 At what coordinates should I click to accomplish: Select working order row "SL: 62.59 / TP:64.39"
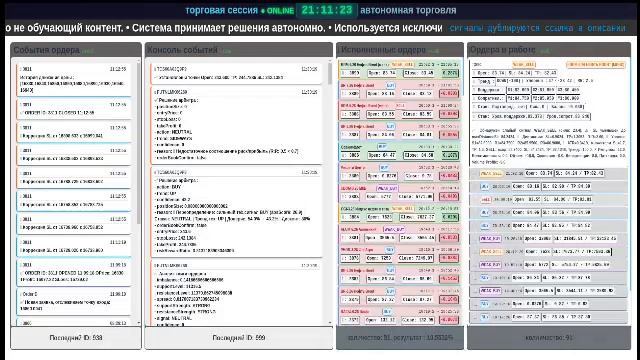click(x=549, y=187)
